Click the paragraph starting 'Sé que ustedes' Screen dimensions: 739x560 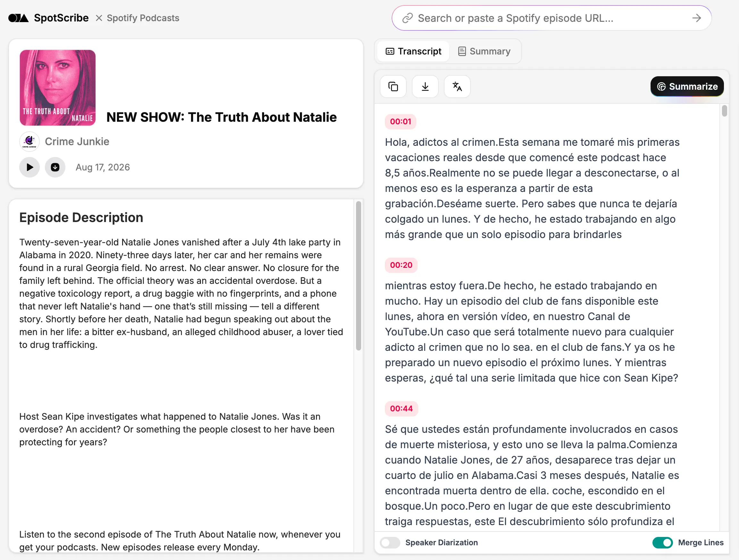[x=532, y=475]
